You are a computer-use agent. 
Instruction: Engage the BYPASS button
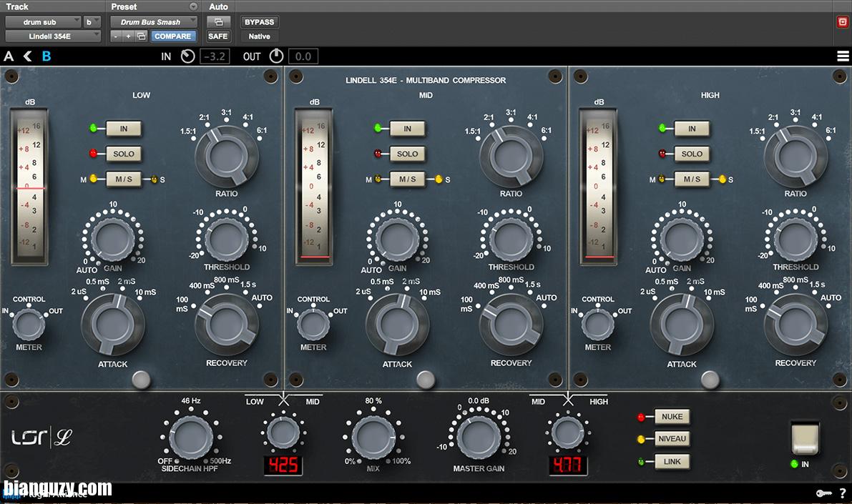click(x=258, y=21)
